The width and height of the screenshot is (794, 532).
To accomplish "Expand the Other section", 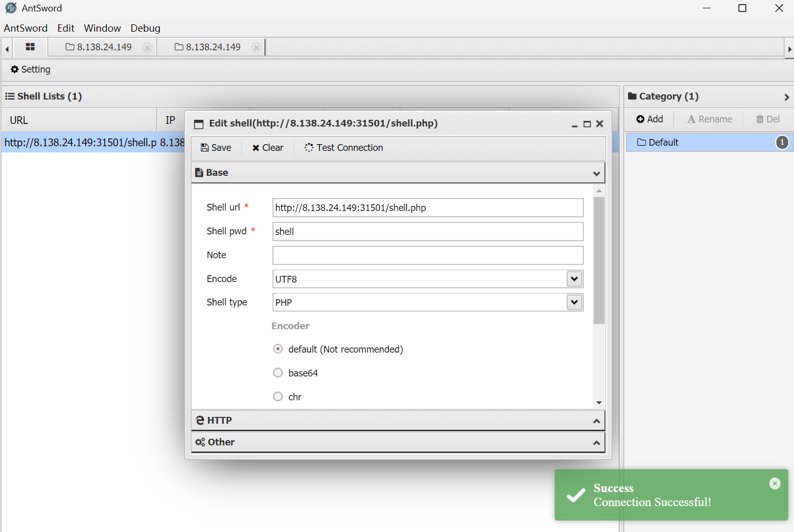I will [398, 442].
